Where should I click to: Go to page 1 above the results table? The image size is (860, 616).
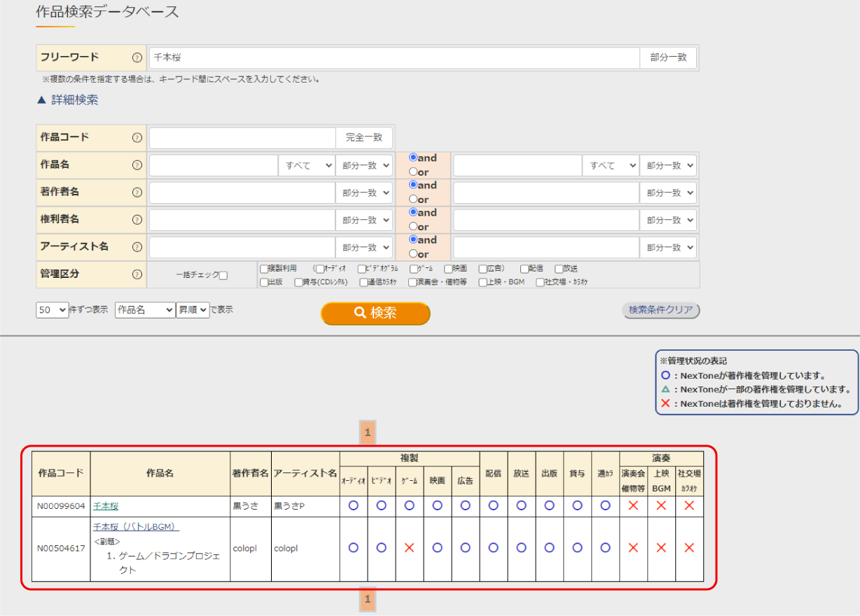tap(367, 433)
